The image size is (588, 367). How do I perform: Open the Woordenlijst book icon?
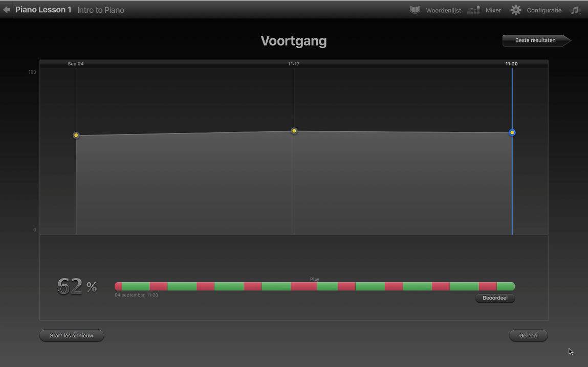point(415,10)
